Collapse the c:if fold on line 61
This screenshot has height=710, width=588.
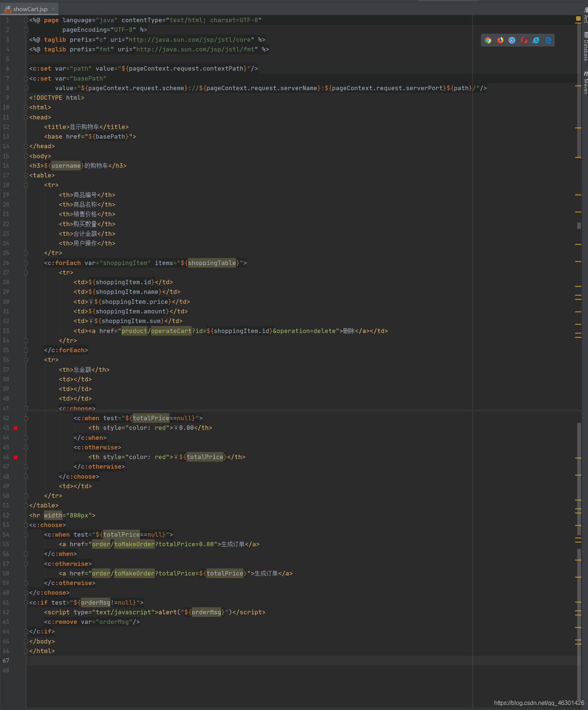(26, 603)
